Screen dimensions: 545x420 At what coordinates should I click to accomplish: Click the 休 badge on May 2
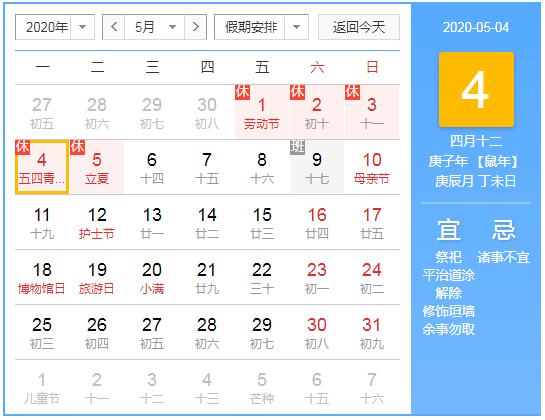point(298,92)
